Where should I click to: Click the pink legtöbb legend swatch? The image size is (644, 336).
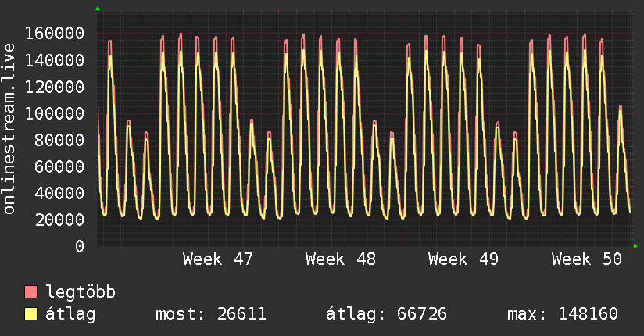click(x=30, y=291)
